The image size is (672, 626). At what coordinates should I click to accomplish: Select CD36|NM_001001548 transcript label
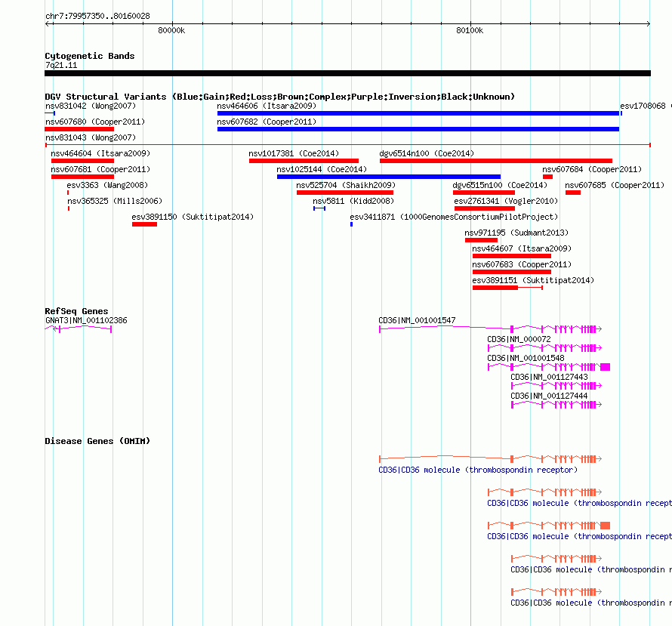526,358
